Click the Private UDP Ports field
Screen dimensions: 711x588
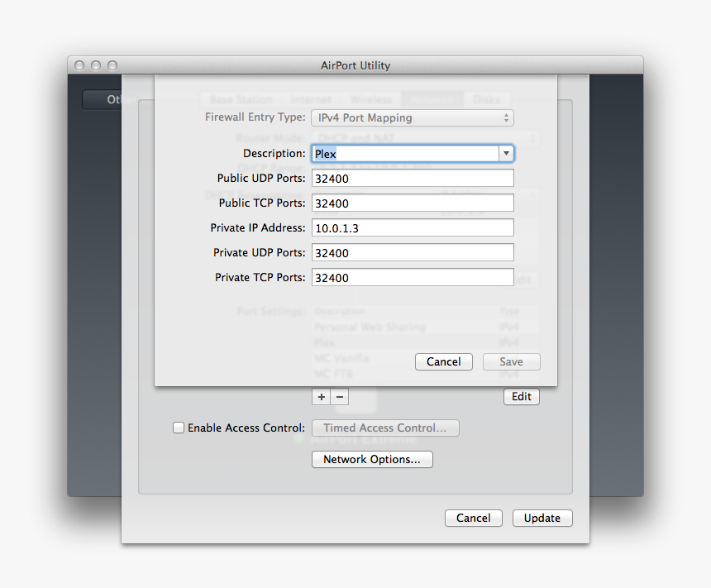tap(413, 253)
